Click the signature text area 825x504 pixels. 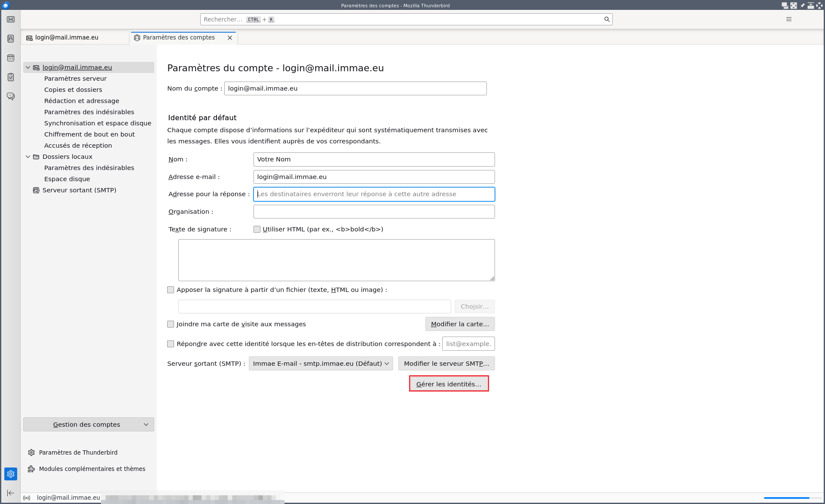click(336, 260)
